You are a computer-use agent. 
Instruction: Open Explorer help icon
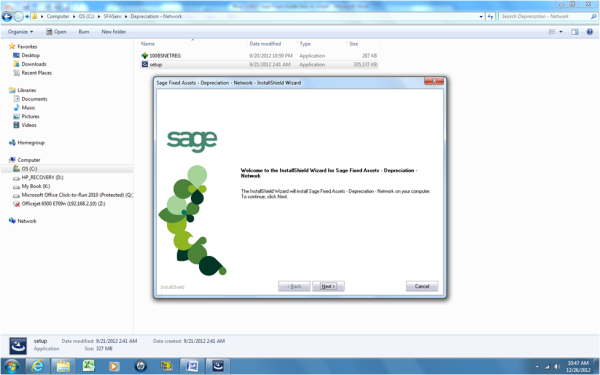tap(590, 32)
